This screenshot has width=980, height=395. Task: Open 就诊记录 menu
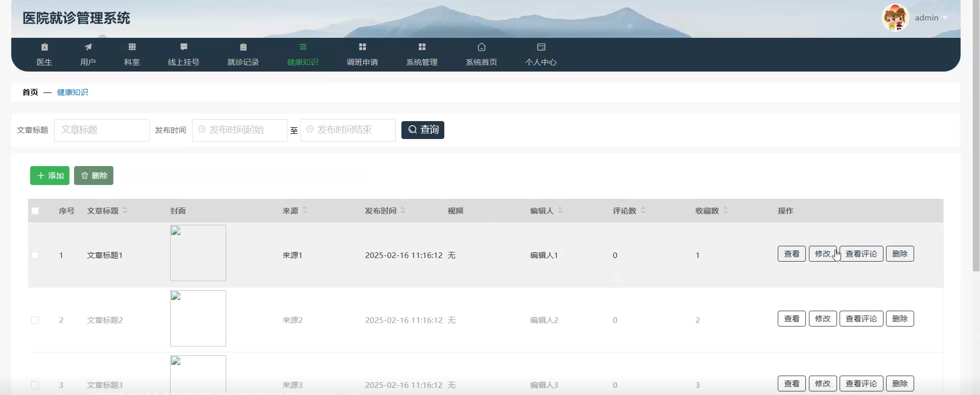[244, 54]
